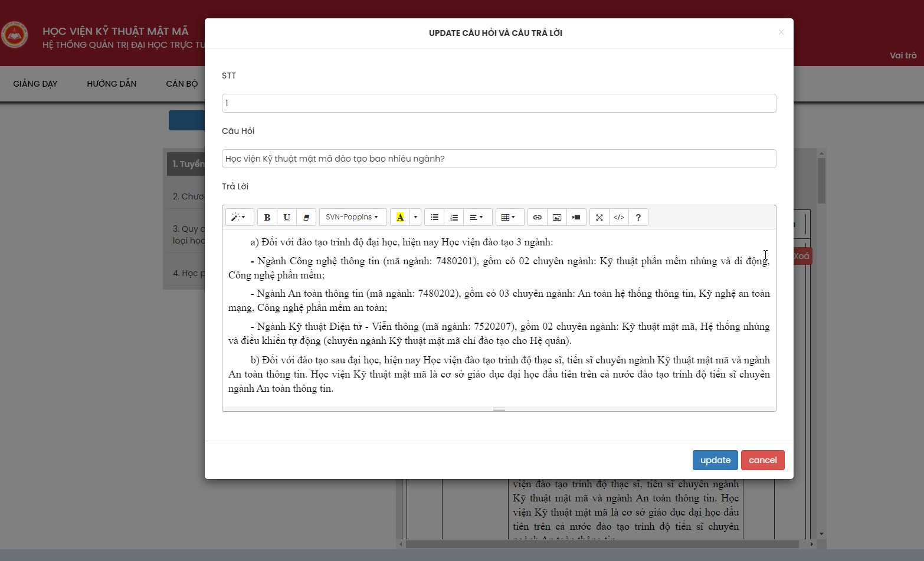Click the blue update button
924x561 pixels.
[715, 460]
